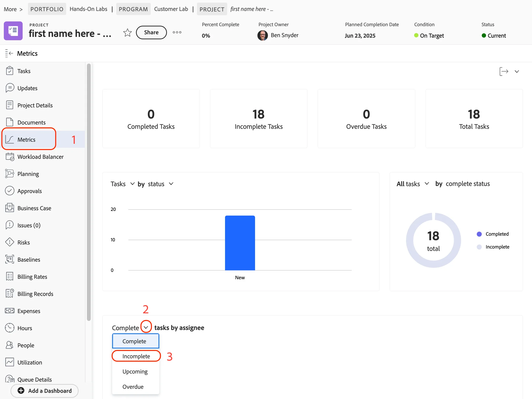Viewport: 532px width, 399px height.
Task: Click Ben Snyder project owner avatar
Action: (x=262, y=35)
